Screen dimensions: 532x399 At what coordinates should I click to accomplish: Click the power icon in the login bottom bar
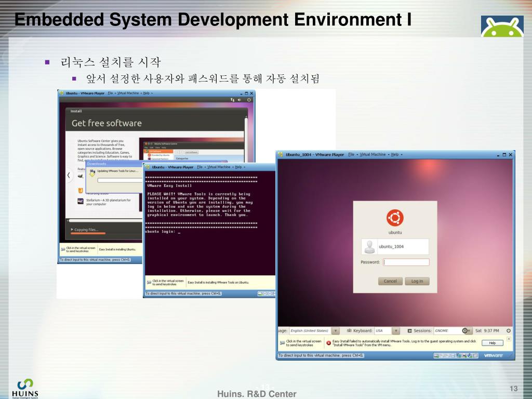[x=508, y=330]
